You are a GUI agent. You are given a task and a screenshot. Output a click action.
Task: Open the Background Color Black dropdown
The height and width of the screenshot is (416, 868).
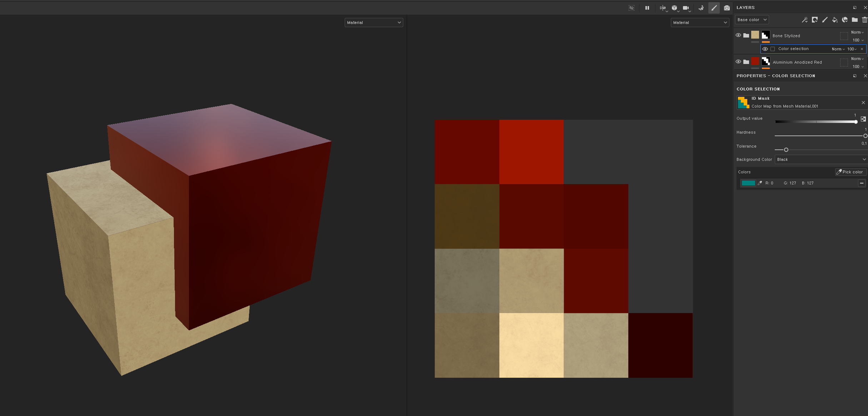821,159
